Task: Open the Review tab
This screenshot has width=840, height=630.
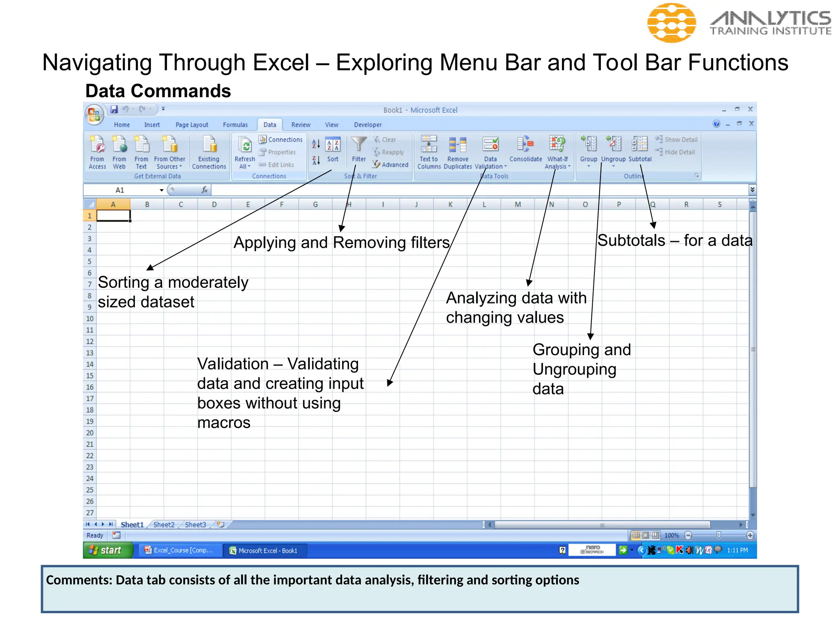Action: [301, 125]
